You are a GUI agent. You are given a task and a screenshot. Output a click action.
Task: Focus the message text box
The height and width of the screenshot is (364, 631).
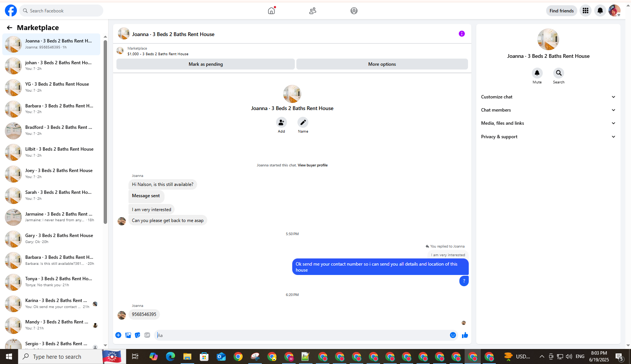click(302, 335)
